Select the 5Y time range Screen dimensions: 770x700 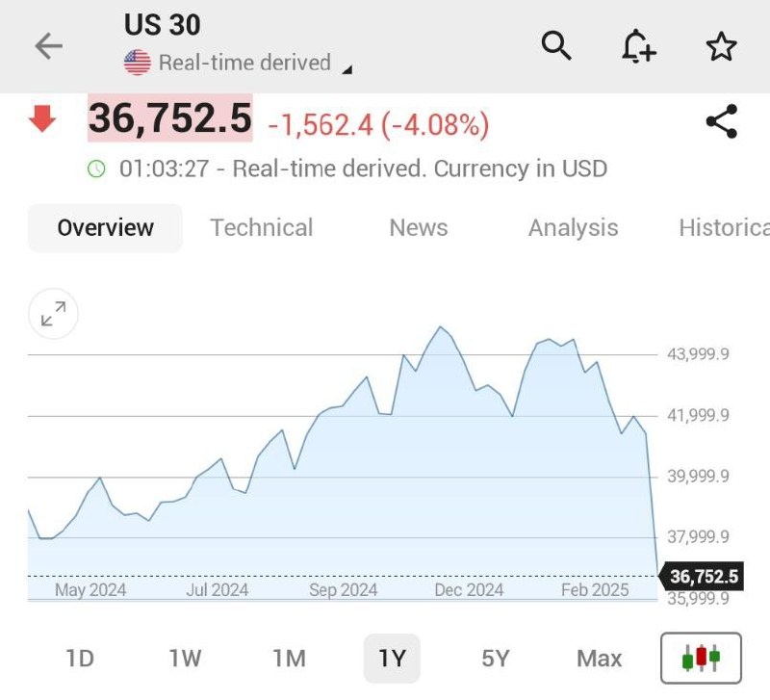coord(496,659)
